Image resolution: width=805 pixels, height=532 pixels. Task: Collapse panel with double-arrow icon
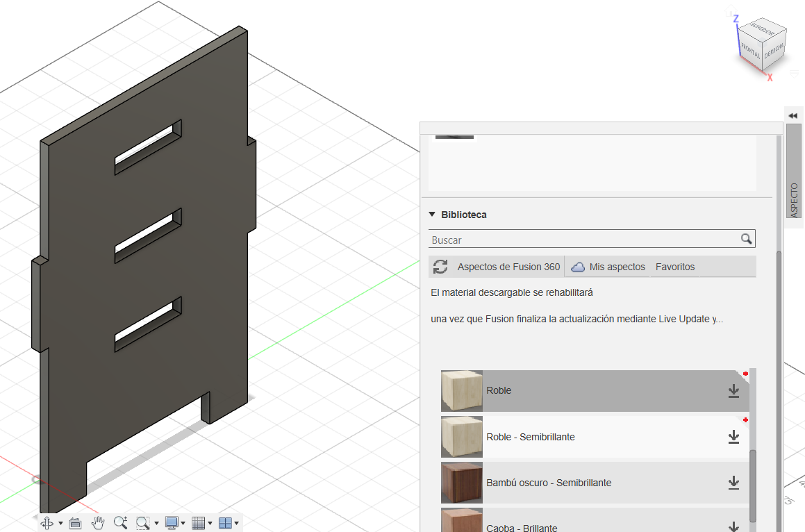click(x=793, y=115)
